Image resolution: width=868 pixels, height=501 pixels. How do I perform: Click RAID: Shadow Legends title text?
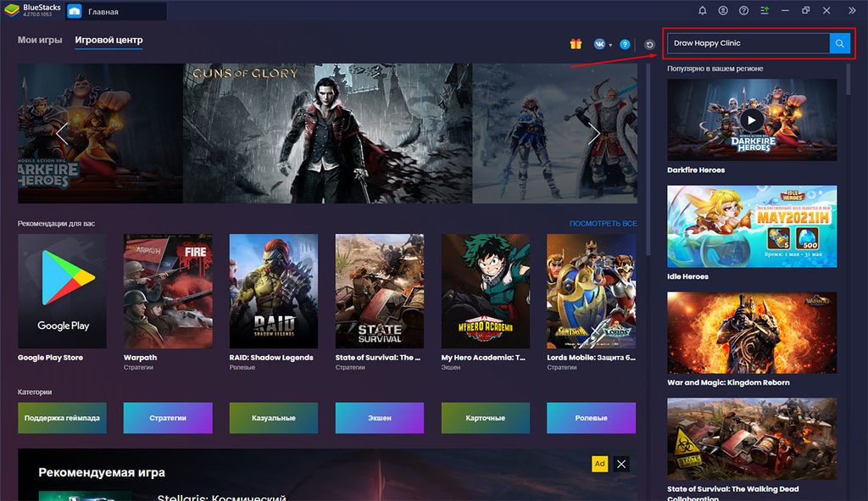click(271, 358)
